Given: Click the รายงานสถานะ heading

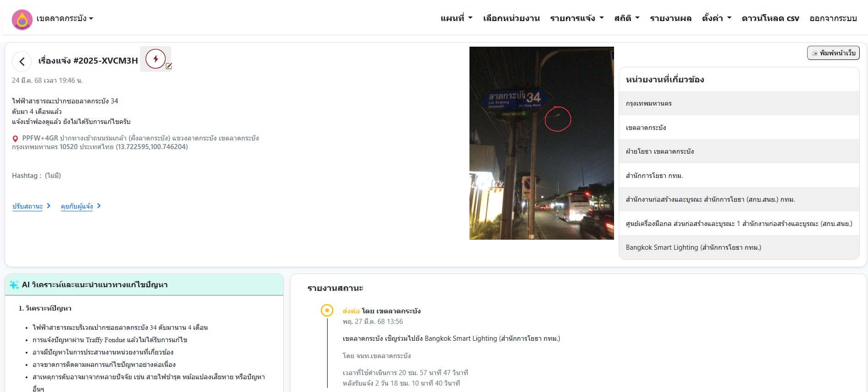Looking at the screenshot, I should (335, 288).
